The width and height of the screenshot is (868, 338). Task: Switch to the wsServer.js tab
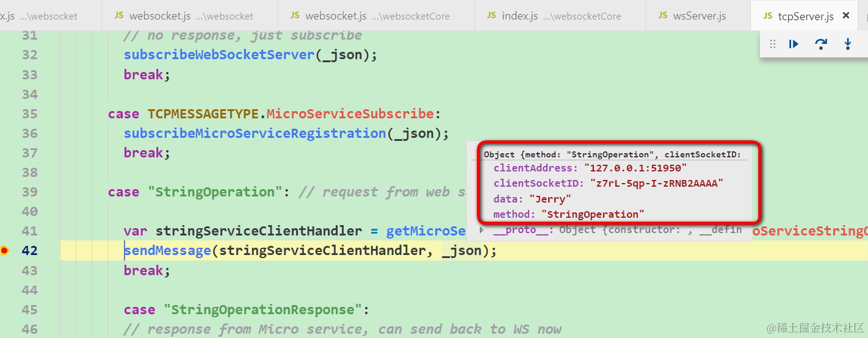coord(698,16)
